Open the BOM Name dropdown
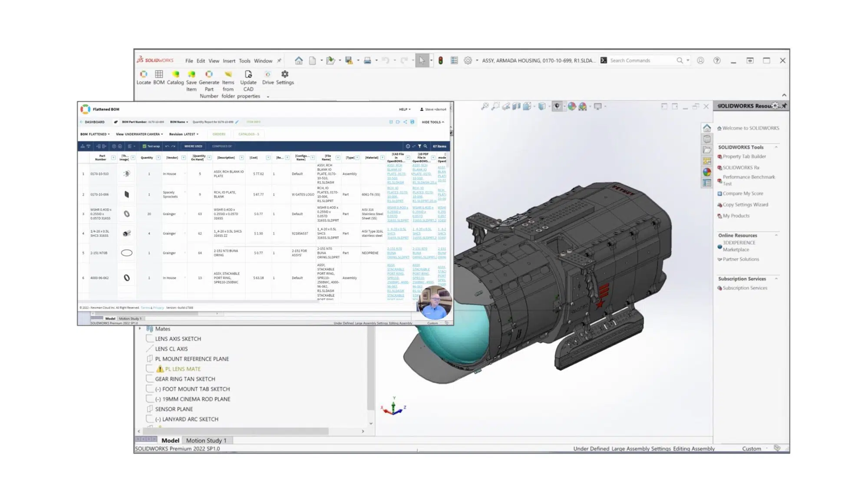This screenshot has width=868, height=499. [179, 122]
